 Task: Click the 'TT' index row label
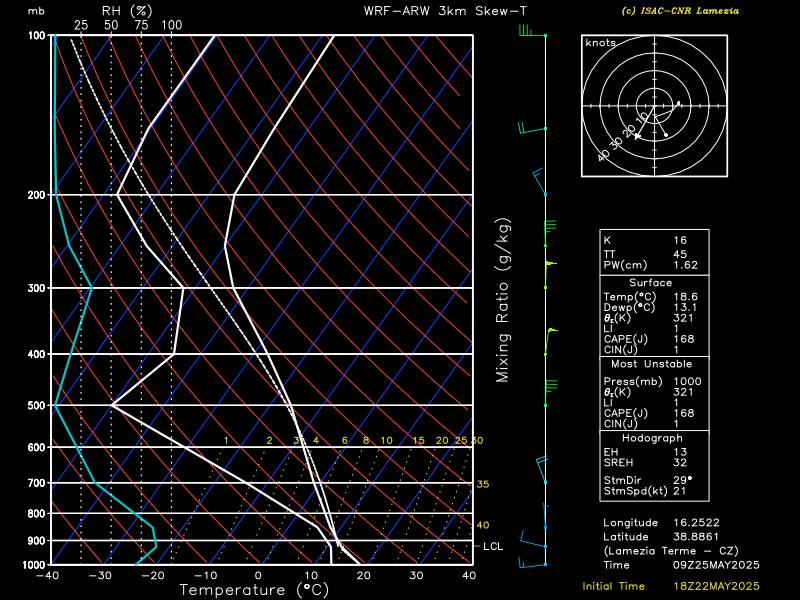pyautogui.click(x=609, y=254)
